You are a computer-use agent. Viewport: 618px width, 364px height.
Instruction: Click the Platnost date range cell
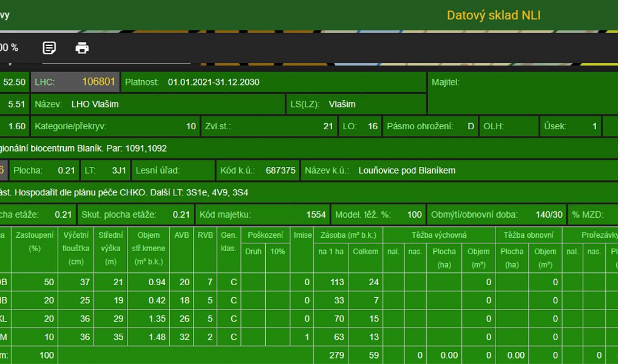pos(274,82)
